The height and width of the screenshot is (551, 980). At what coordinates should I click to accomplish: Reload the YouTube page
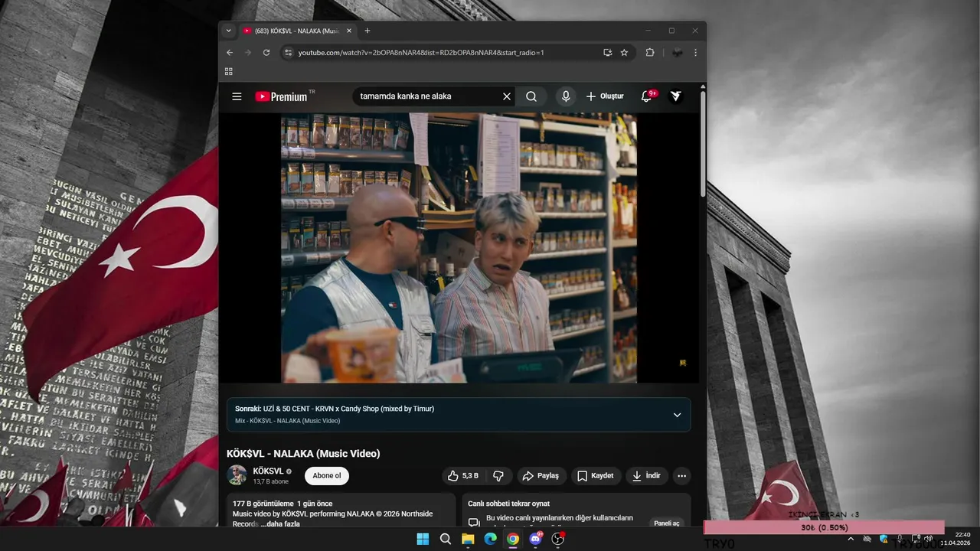click(x=266, y=53)
